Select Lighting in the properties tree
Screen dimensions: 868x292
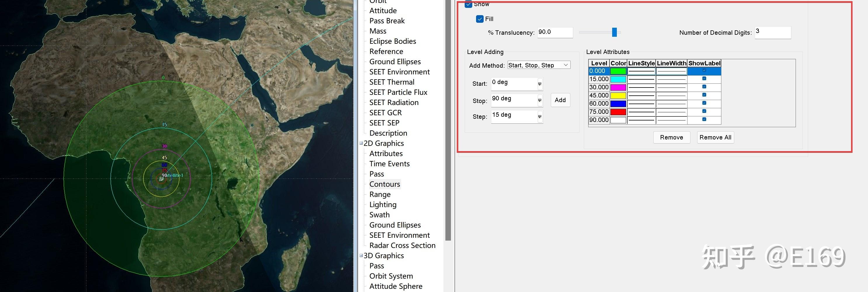tap(383, 204)
